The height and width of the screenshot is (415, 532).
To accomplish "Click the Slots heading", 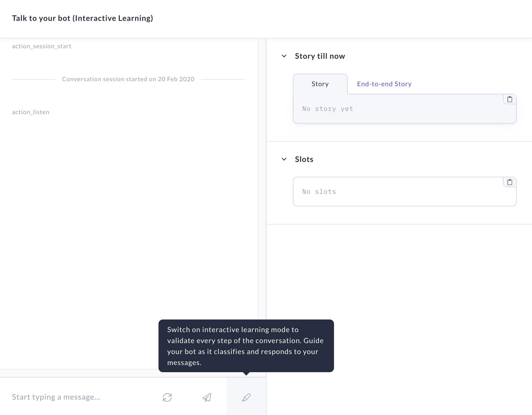I will [304, 159].
